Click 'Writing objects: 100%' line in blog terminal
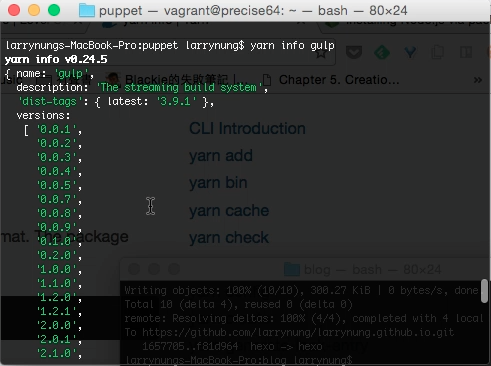Screen dimensions: 491x366 tap(301, 291)
